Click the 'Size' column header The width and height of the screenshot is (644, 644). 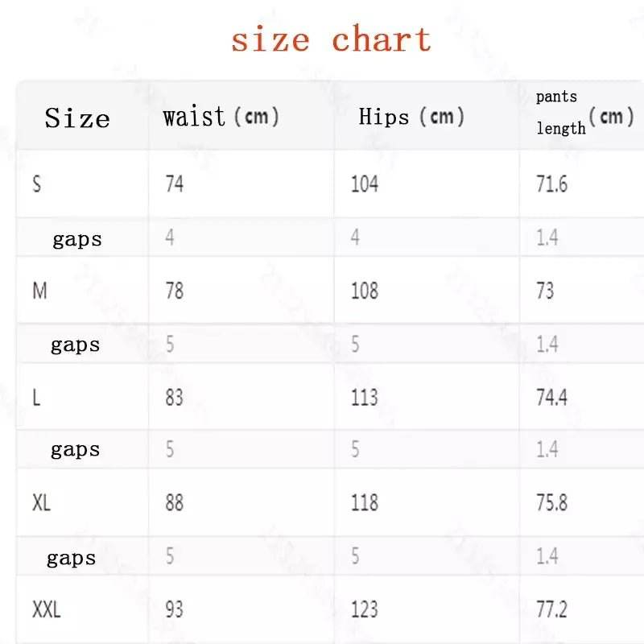click(77, 118)
